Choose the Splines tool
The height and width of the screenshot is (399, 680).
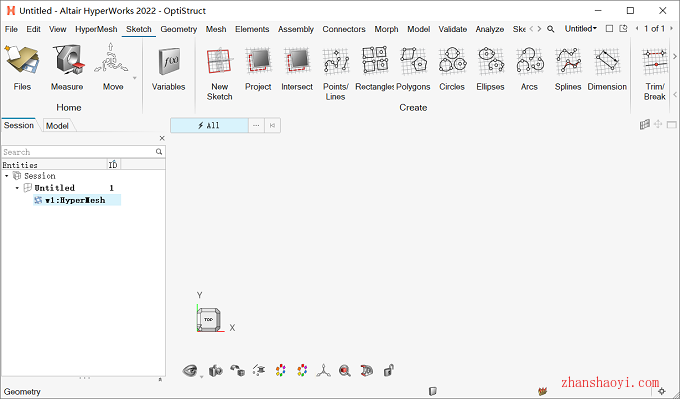(x=568, y=69)
